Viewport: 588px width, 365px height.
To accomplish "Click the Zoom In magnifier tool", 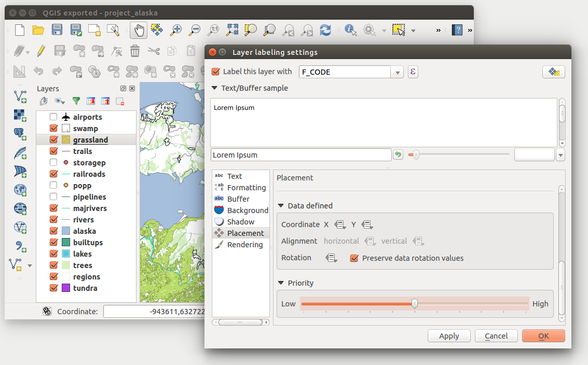I will [x=176, y=30].
